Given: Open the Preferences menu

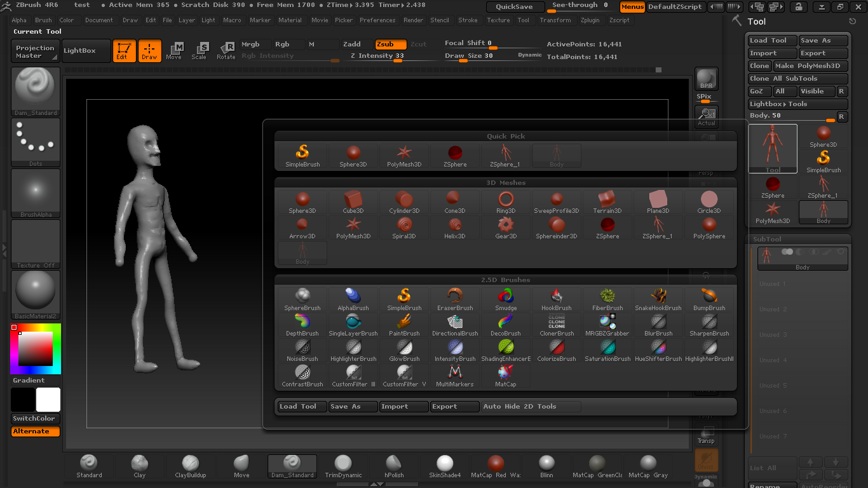Looking at the screenshot, I should [377, 20].
